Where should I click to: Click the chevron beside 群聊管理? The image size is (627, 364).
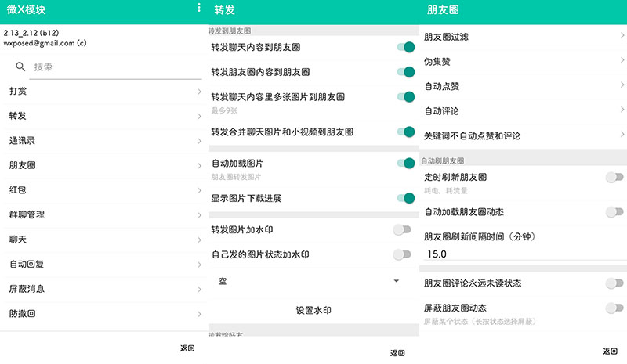200,214
